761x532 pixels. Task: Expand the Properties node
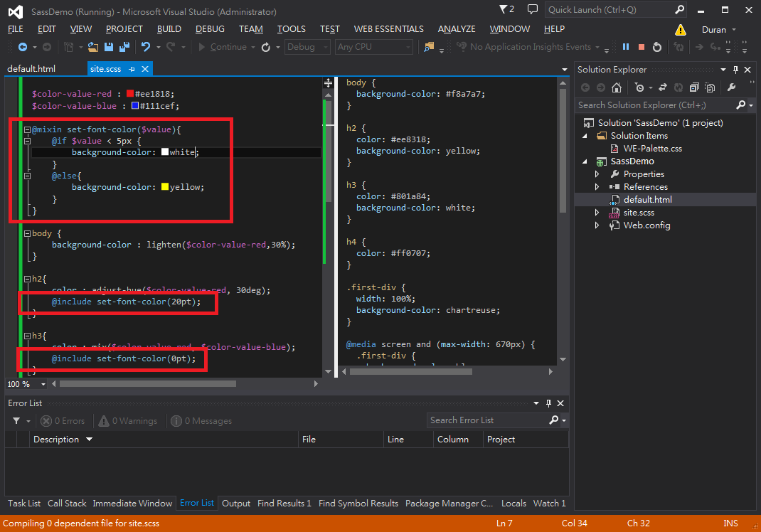pyautogui.click(x=597, y=174)
